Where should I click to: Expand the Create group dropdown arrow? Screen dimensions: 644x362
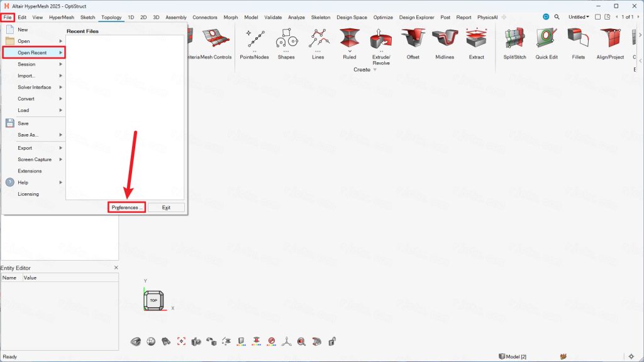tap(375, 70)
